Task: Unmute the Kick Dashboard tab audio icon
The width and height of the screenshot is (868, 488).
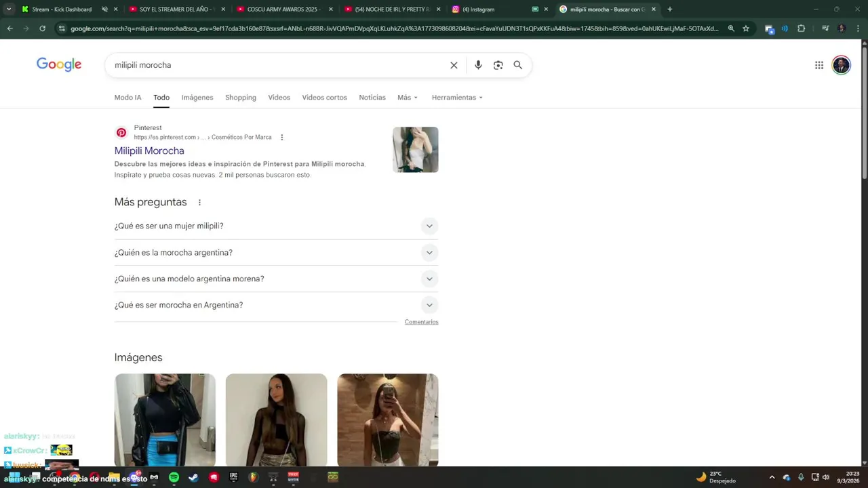Action: point(104,9)
